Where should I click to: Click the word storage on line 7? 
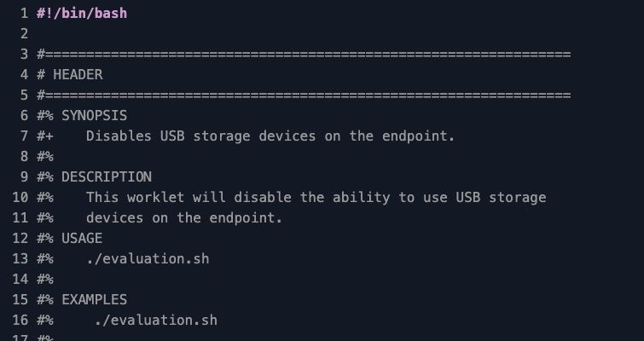coord(221,136)
